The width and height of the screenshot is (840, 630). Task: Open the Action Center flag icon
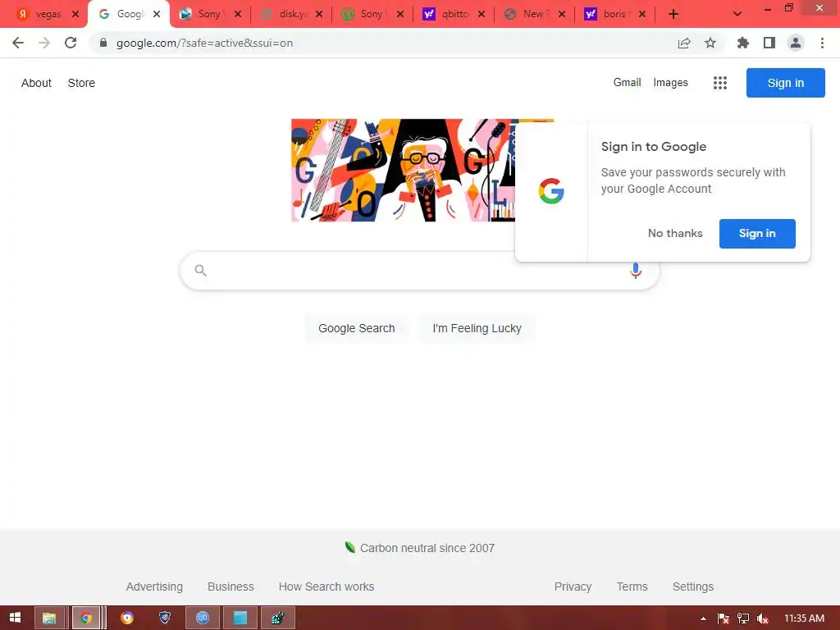[x=724, y=619]
